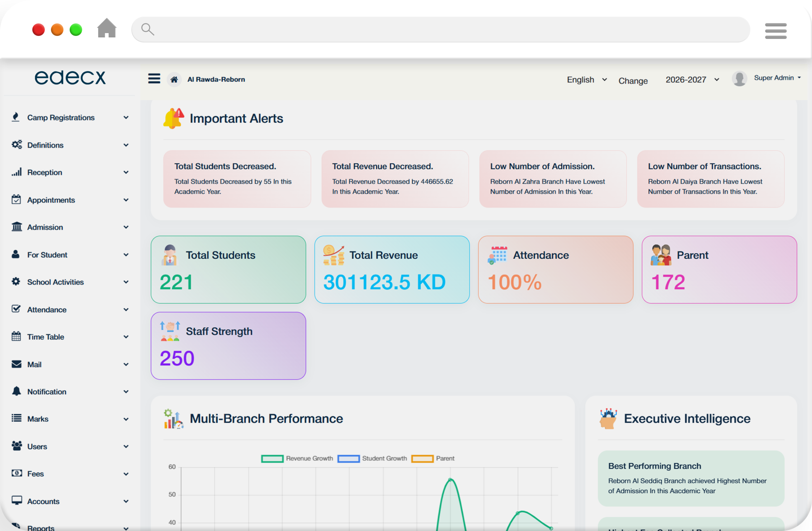812x531 pixels.
Task: Open the English language dropdown
Action: [587, 80]
